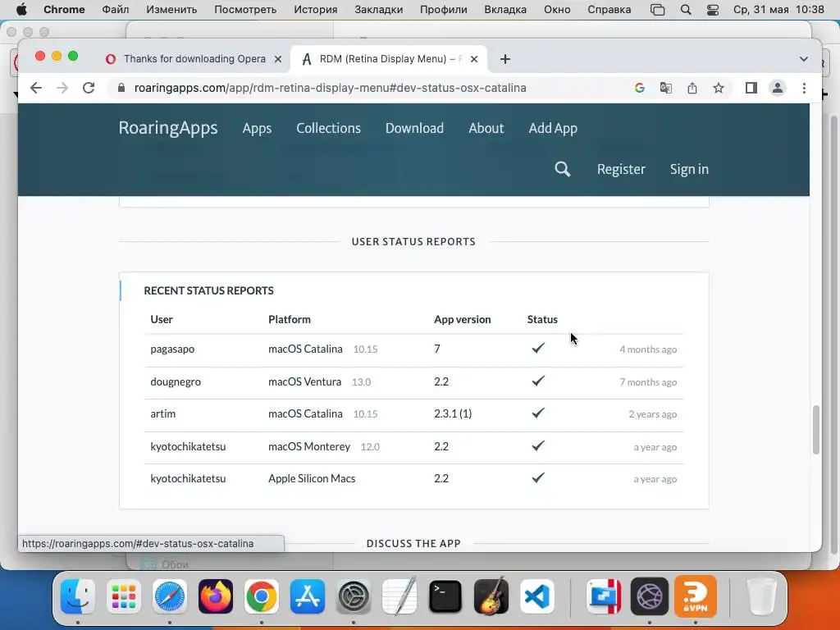Switch to Thanks for downloading Opera tab
Screen dimensions: 840x630
pyautogui.click(x=194, y=59)
